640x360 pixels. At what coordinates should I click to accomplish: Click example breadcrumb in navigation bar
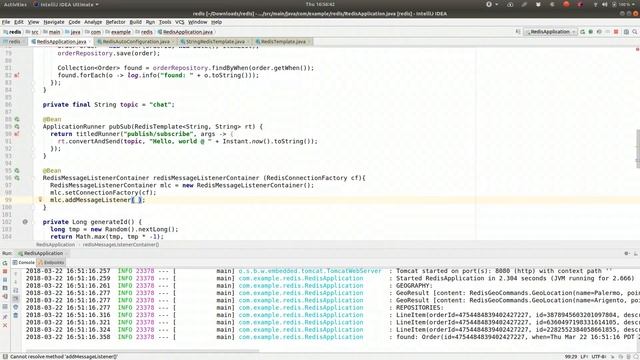click(x=118, y=32)
